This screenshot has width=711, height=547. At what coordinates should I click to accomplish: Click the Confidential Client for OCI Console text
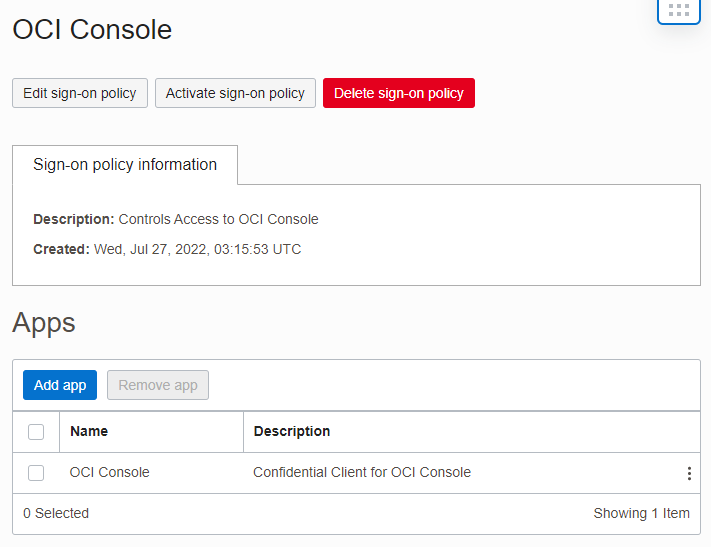click(362, 472)
